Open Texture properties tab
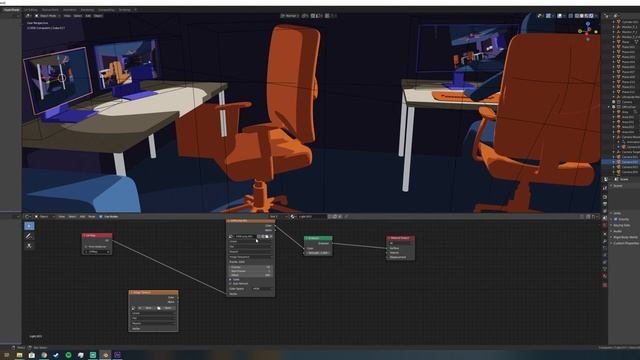 [605, 285]
